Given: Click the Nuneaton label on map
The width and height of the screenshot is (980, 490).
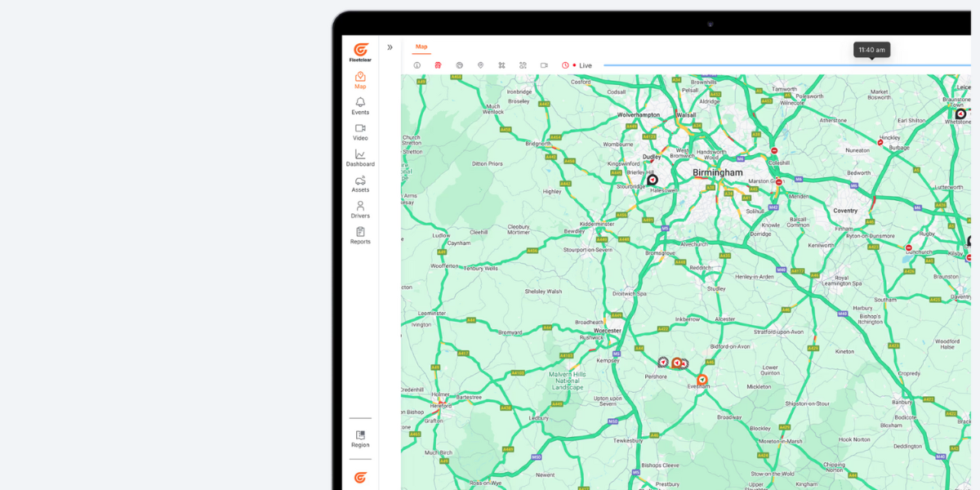Looking at the screenshot, I should click(857, 150).
